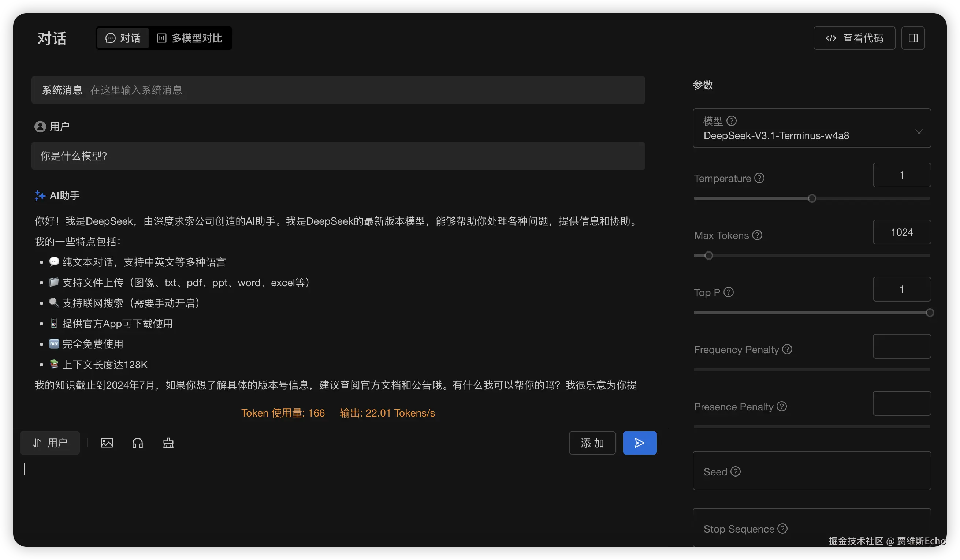Screen dimensions: 960x560
Task: Click the help icon beside Max Tokens
Action: 757,235
